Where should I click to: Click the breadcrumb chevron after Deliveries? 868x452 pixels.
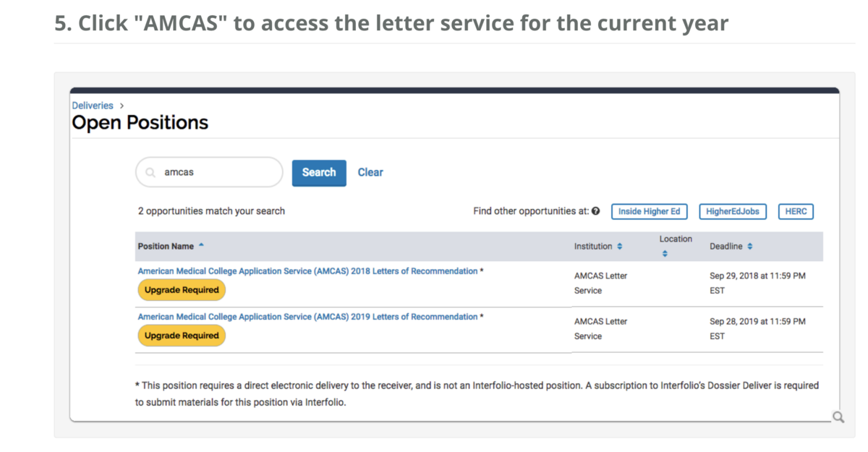122,106
